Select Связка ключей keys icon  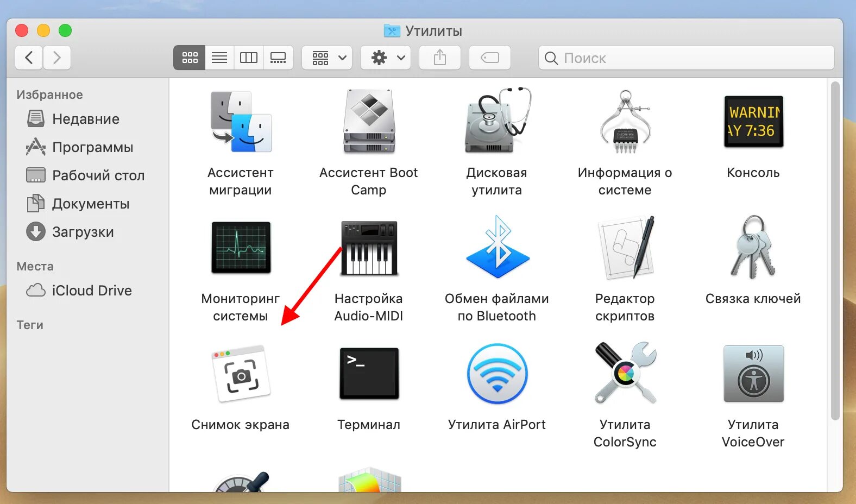pos(753,247)
